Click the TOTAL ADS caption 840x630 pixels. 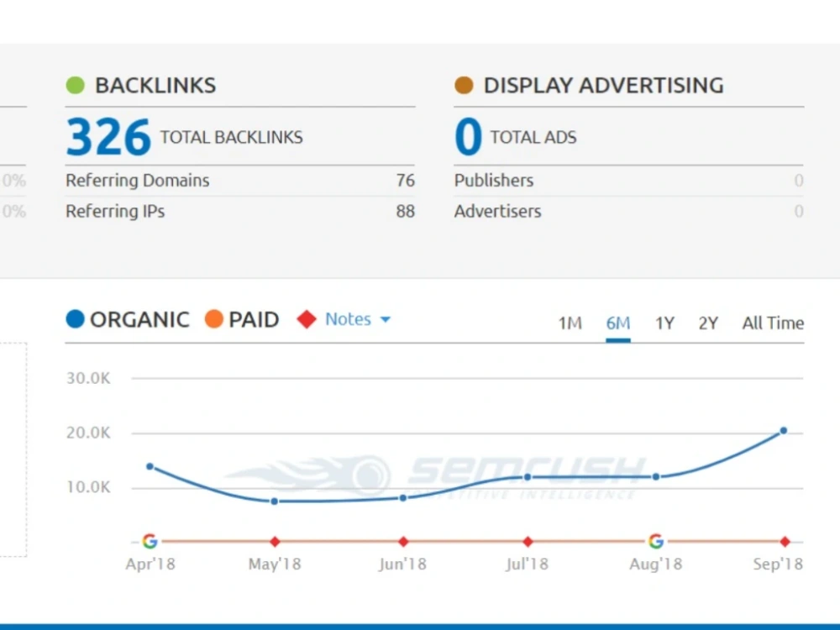click(533, 137)
